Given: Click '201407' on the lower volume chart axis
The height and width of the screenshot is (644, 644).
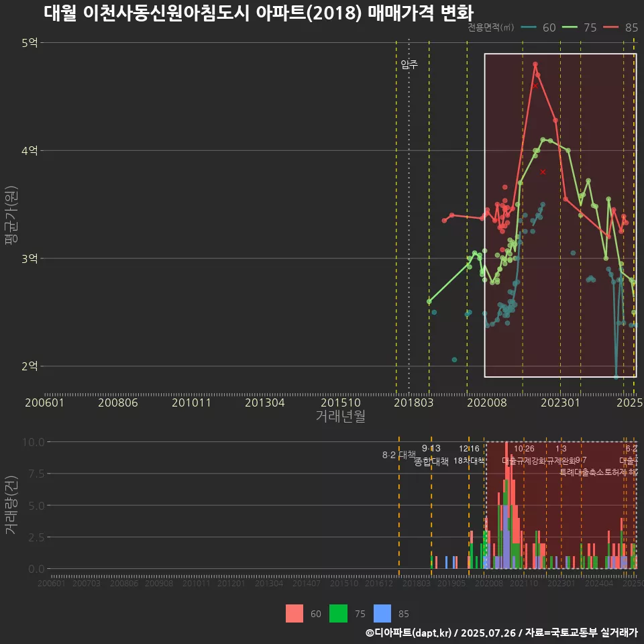Looking at the screenshot, I should (x=307, y=583).
